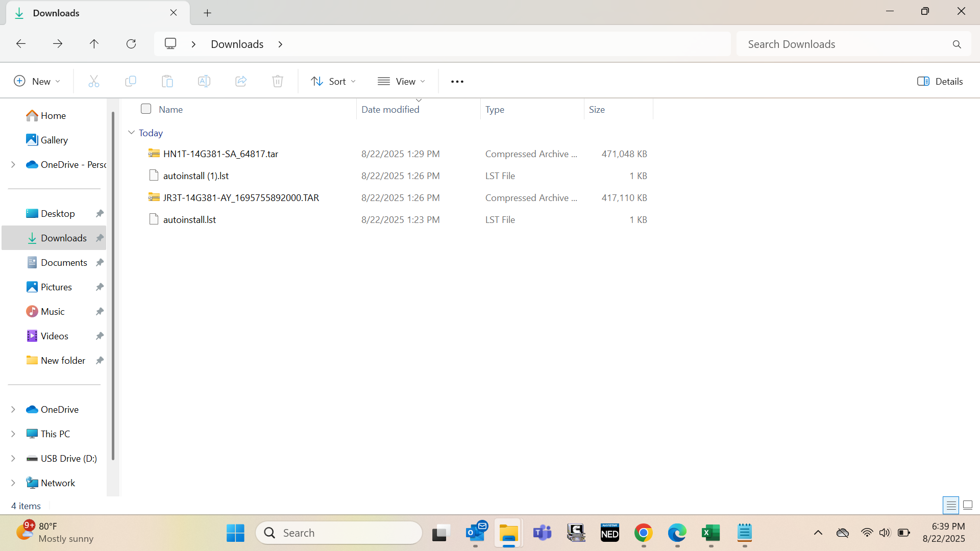980x551 pixels.
Task: Navigate up one folder level
Action: [x=94, y=44]
